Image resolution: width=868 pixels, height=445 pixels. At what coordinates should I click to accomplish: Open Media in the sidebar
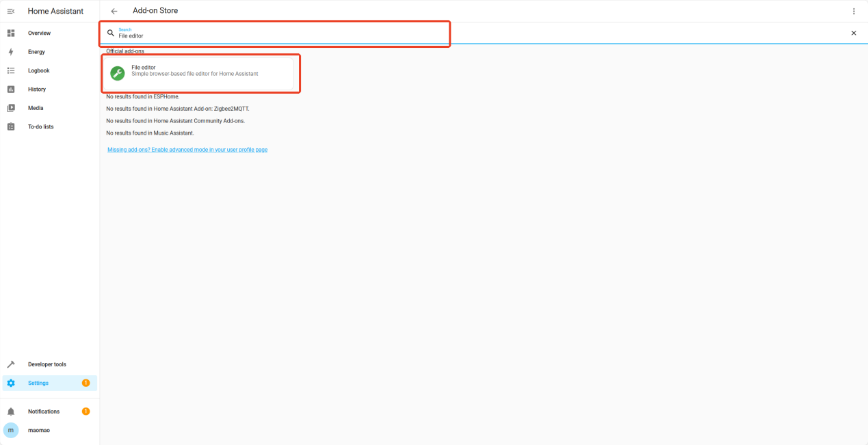click(x=50, y=108)
